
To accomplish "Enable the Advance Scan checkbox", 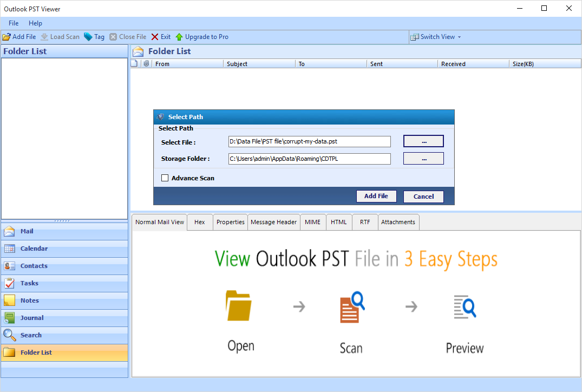I will click(x=165, y=178).
